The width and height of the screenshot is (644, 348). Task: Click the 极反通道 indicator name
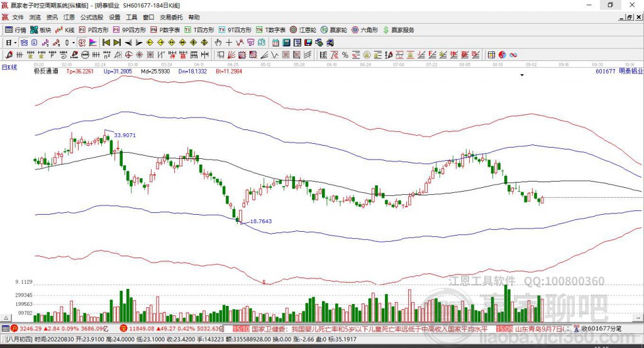(x=46, y=72)
